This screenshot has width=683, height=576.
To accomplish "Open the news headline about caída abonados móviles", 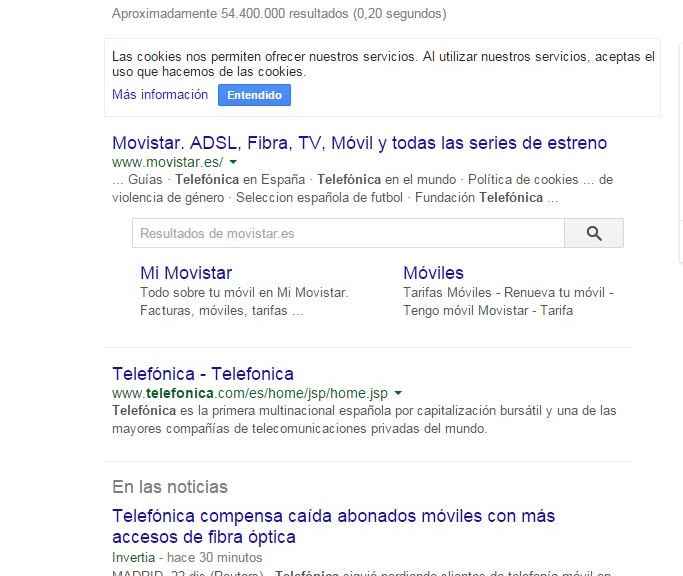I will click(x=334, y=526).
